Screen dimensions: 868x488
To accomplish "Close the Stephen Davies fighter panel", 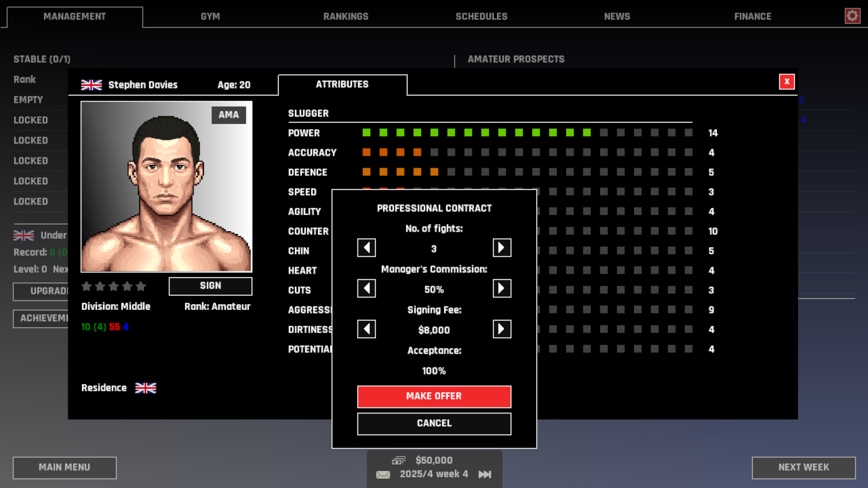I will click(787, 82).
